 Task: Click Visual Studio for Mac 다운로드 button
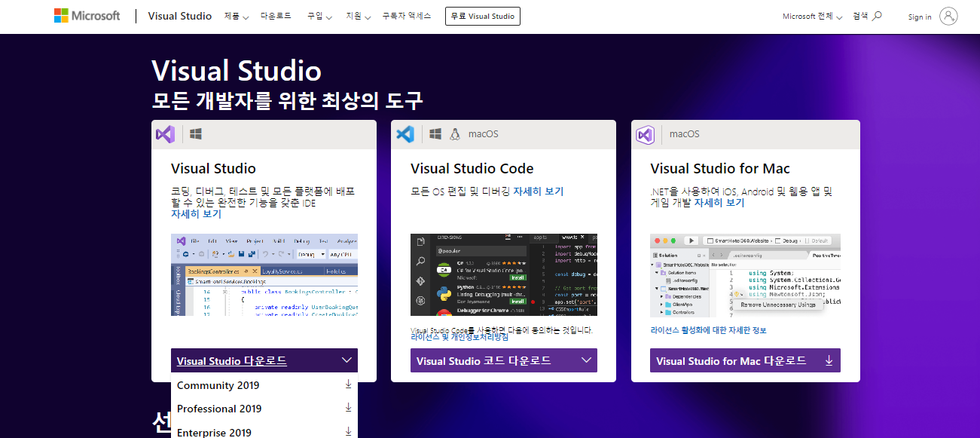click(745, 360)
